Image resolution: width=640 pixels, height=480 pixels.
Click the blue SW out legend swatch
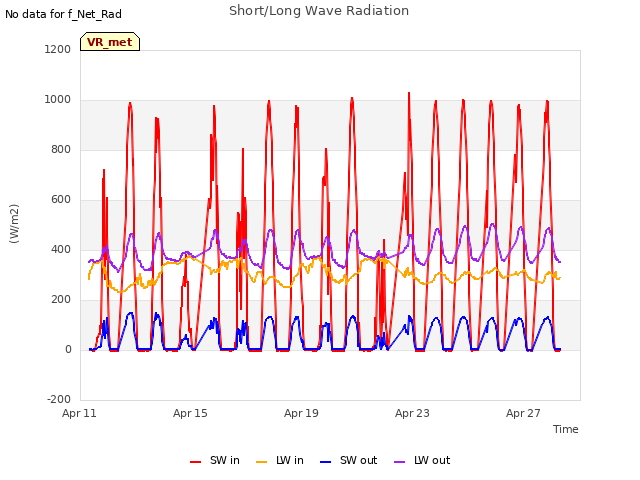(x=325, y=462)
